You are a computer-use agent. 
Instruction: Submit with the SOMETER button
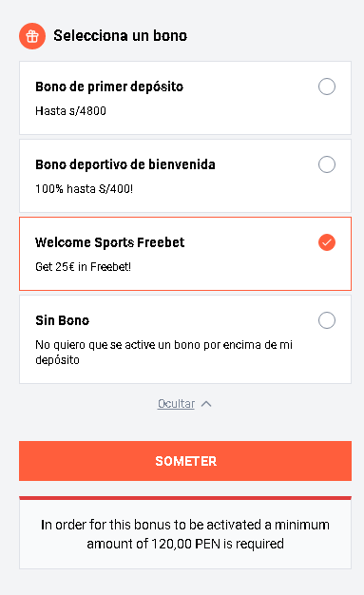click(x=185, y=461)
